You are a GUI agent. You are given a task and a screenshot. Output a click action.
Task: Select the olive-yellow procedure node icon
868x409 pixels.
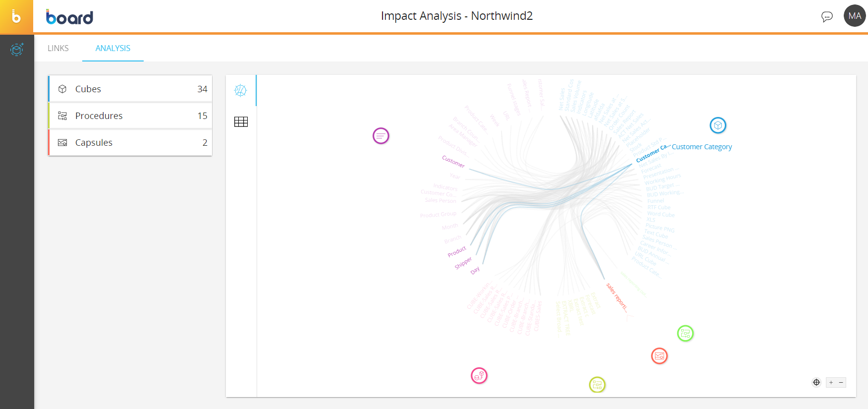click(x=597, y=385)
